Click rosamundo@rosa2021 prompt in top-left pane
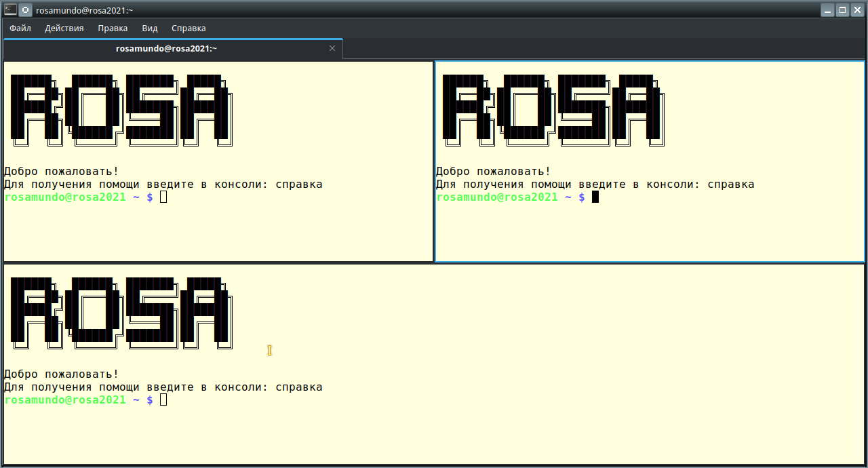Screen dimensions: 868x468 [65, 197]
